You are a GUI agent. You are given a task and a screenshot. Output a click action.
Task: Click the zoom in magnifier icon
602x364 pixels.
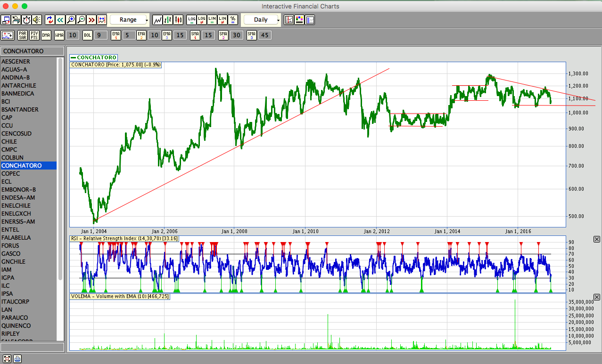71,20
